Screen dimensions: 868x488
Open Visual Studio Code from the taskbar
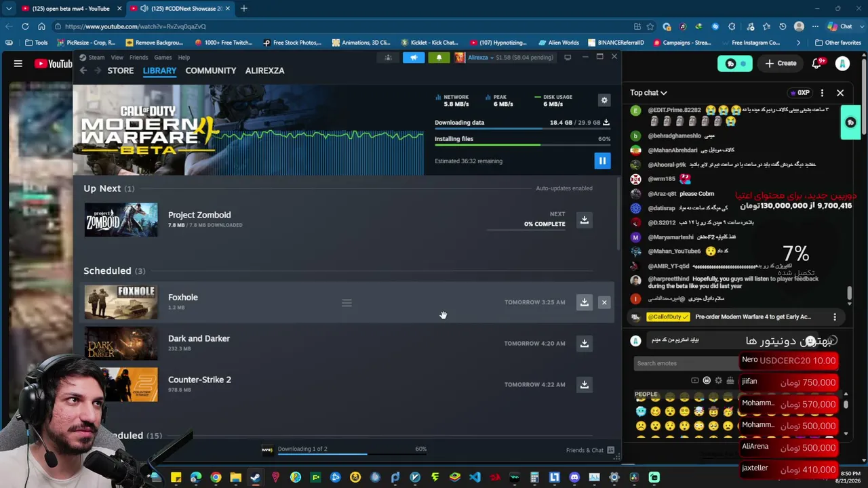[475, 477]
